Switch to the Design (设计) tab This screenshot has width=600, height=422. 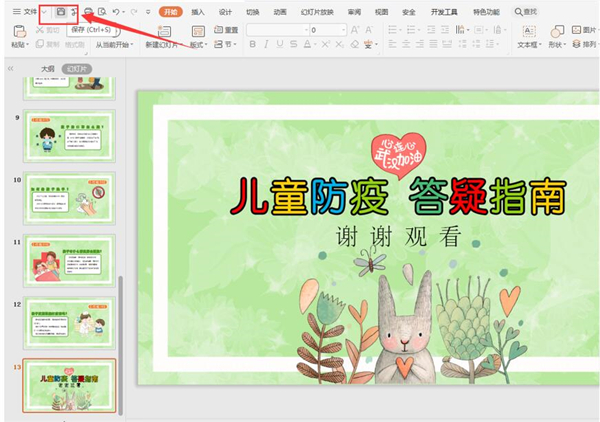coord(225,12)
